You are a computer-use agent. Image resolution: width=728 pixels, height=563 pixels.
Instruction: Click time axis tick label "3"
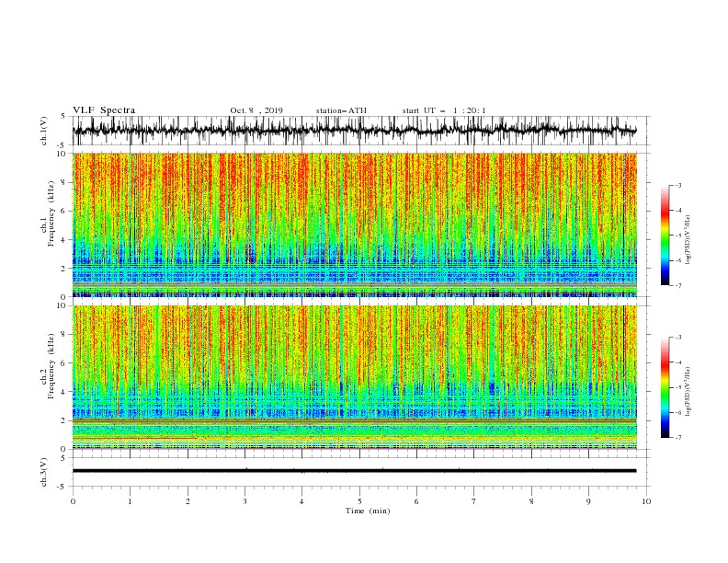point(245,501)
